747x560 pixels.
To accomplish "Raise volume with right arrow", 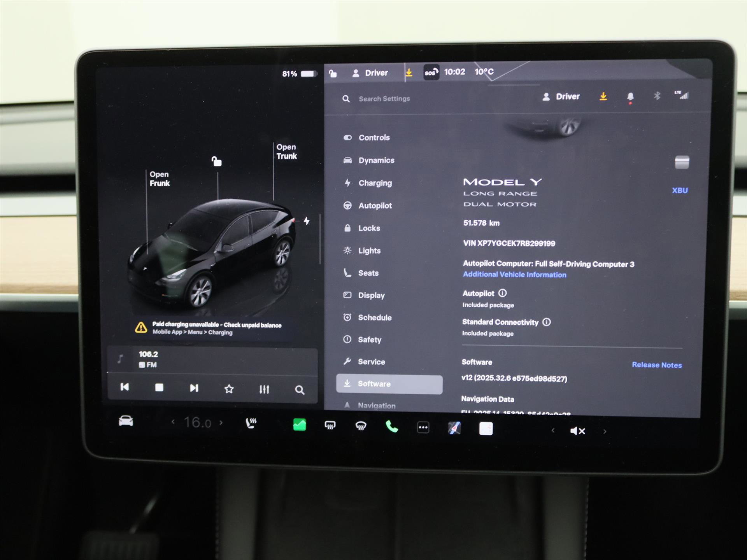I will click(x=605, y=431).
